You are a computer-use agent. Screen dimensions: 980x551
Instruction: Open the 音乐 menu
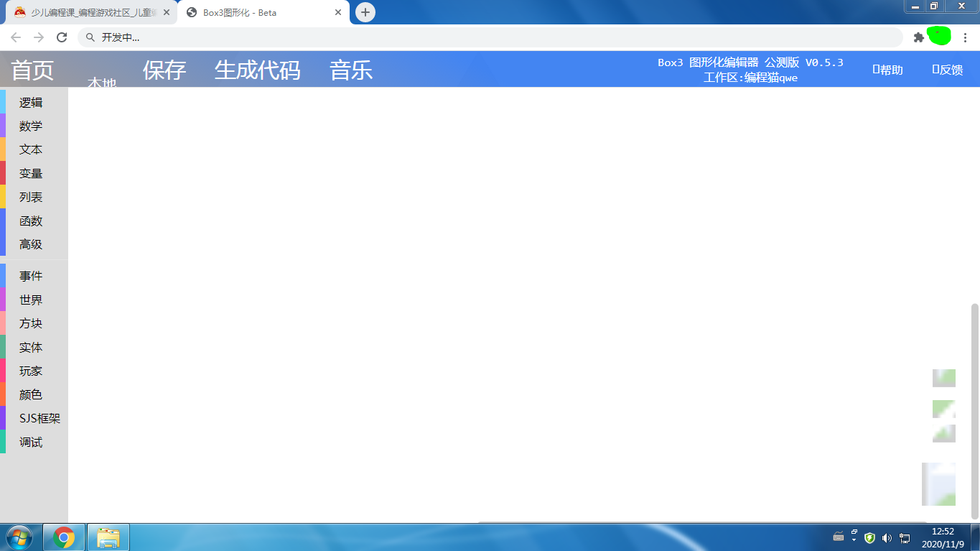(351, 70)
